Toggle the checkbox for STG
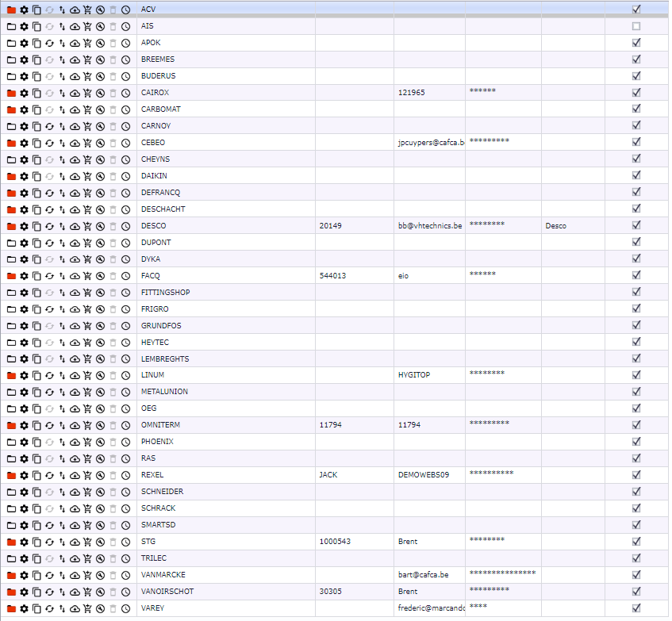The image size is (672, 621). 636,542
